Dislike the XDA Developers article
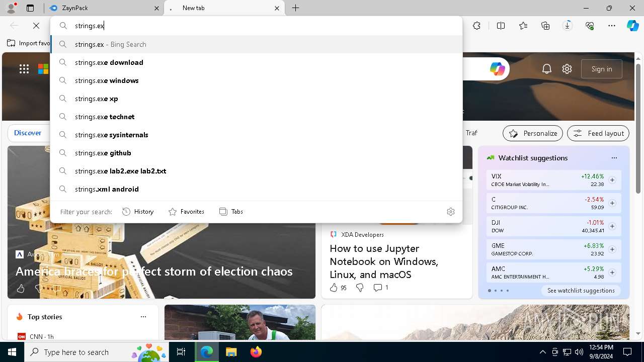Viewport: 644px width, 362px height. pyautogui.click(x=360, y=288)
